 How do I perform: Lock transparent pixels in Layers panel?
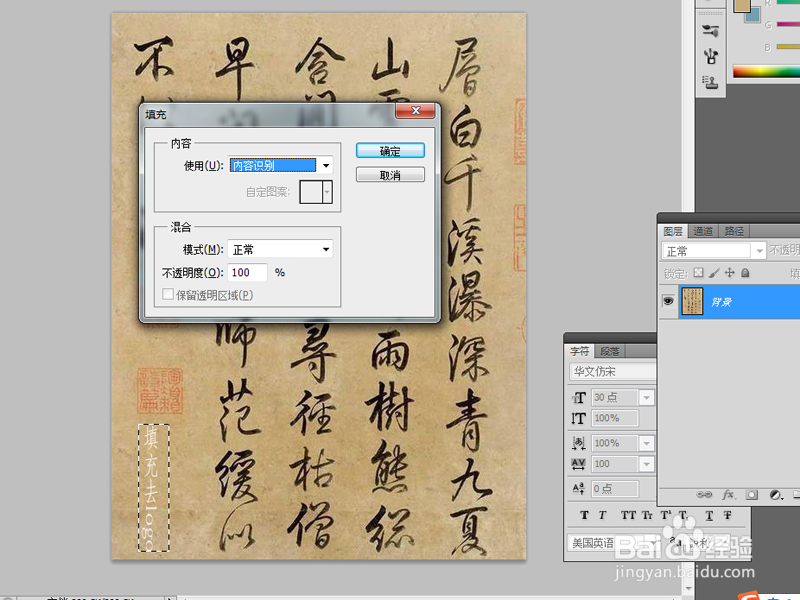pos(698,273)
